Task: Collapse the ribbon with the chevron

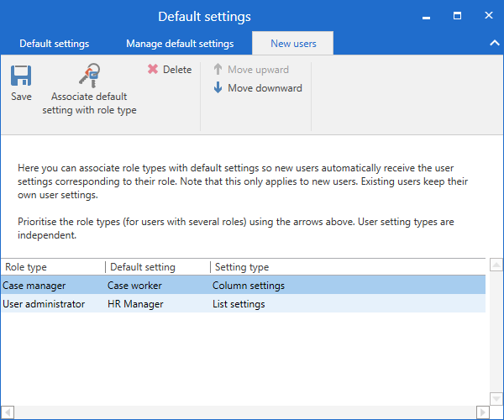Action: point(493,43)
